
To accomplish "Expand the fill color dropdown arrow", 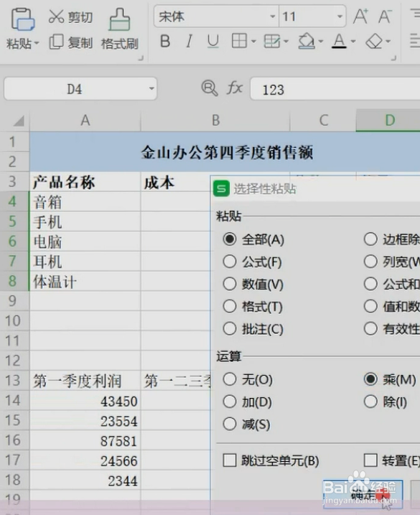I will [320, 42].
